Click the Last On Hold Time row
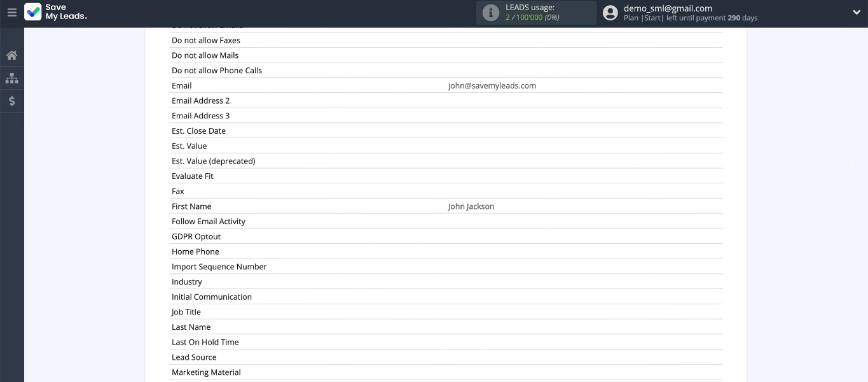This screenshot has width=868, height=382. 445,342
